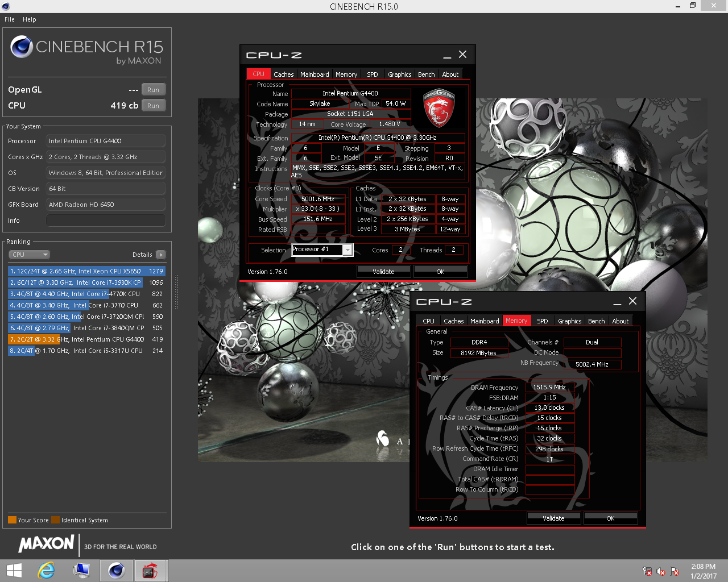Switch to Cinebench via its taskbar icon

click(117, 571)
